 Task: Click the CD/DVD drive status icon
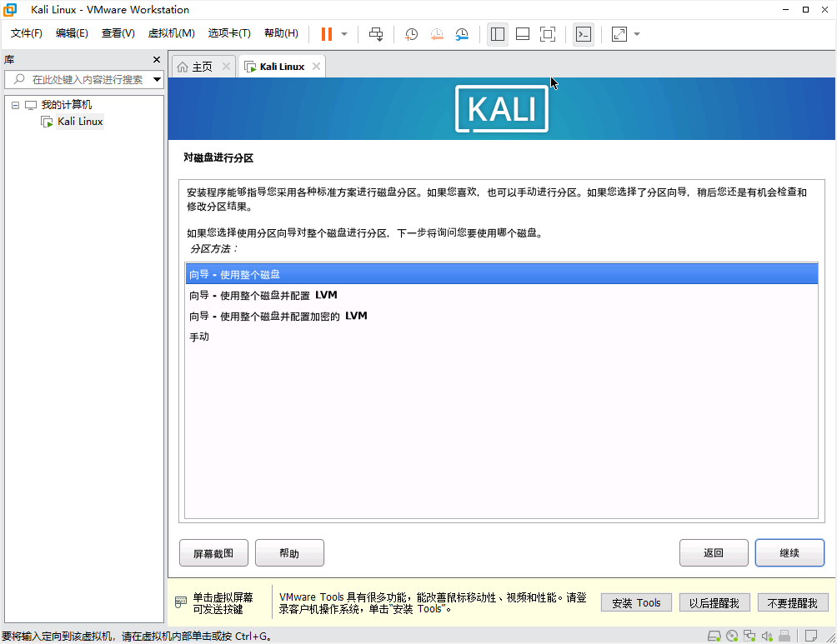(732, 636)
